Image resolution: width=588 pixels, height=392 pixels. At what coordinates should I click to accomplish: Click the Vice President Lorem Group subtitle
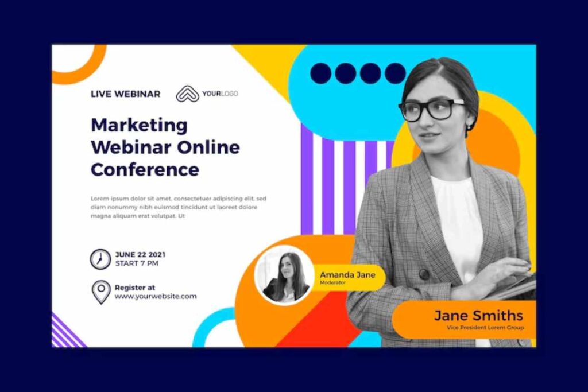point(485,328)
